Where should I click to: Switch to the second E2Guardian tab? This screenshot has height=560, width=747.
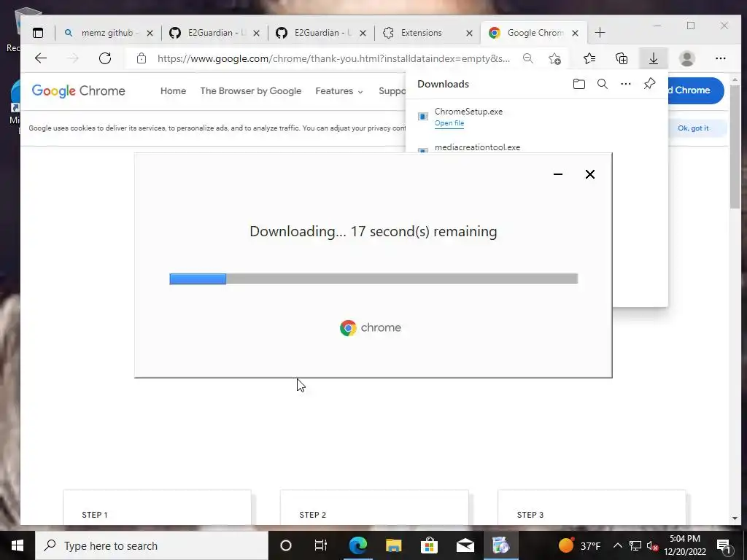tap(321, 33)
